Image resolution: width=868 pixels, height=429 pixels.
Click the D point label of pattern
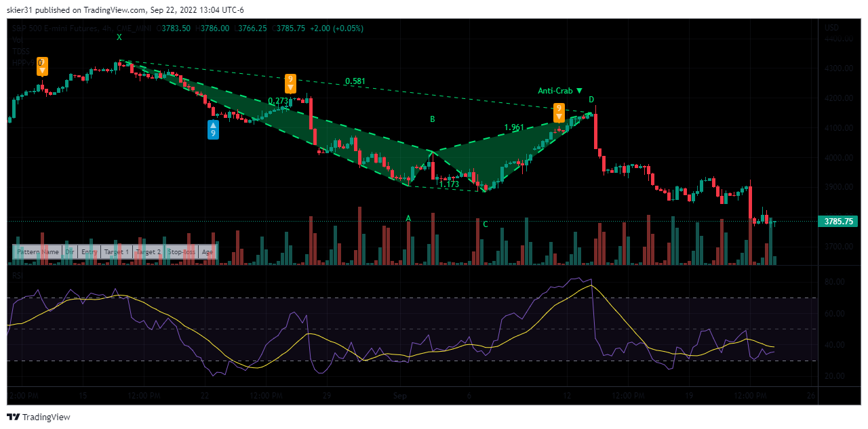591,100
